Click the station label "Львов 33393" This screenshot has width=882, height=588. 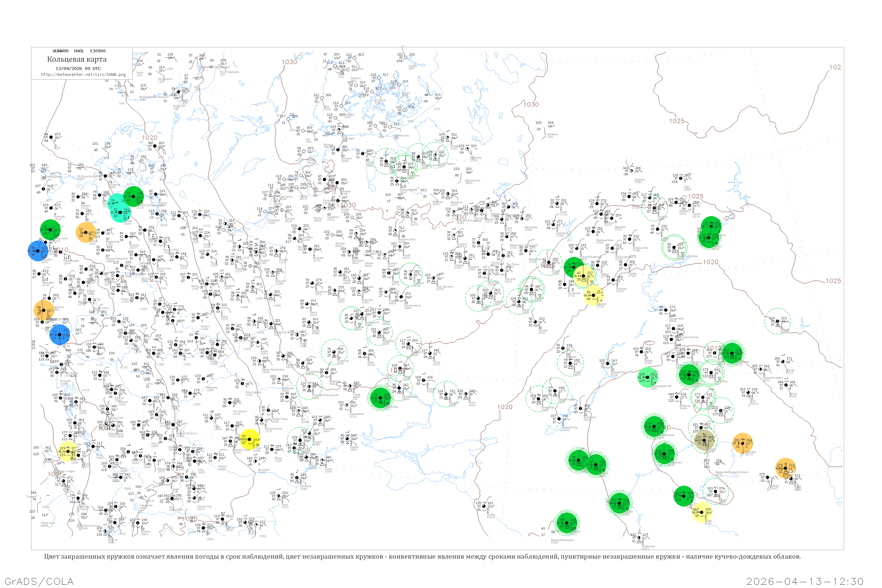(264, 352)
